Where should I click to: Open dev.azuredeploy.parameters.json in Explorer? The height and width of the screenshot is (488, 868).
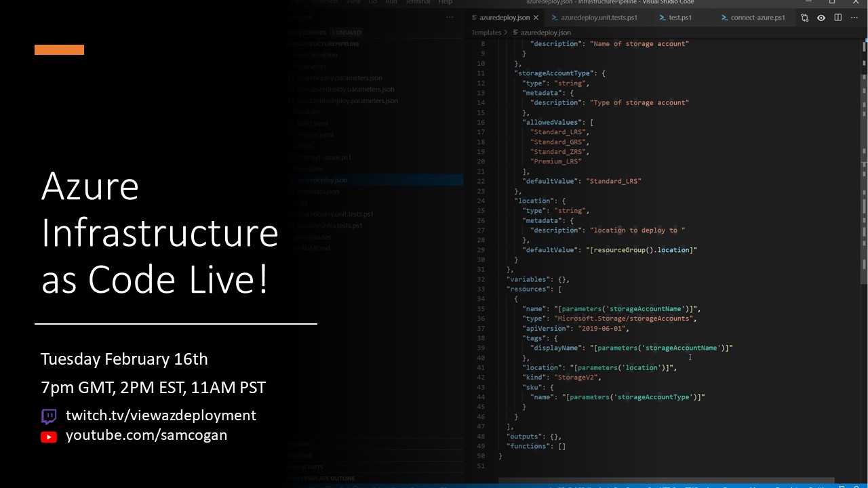(x=345, y=89)
